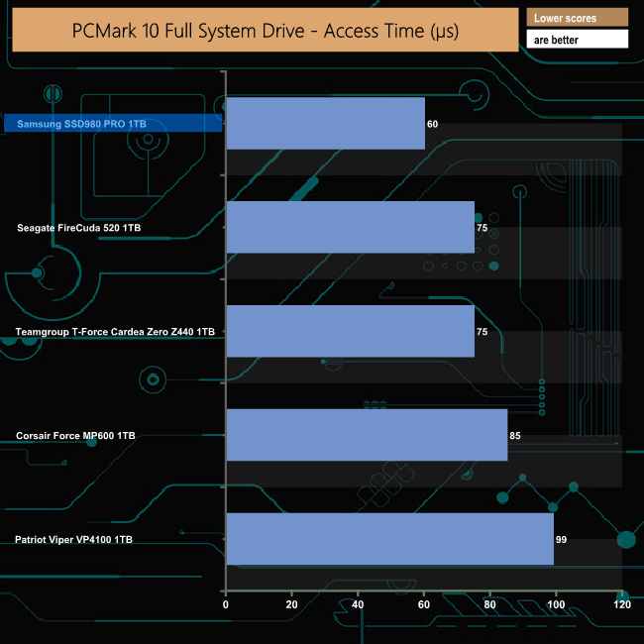This screenshot has width=644, height=644.
Task: Click the 'Patriot Viper VP4100 1TB' label
Action: (x=73, y=540)
